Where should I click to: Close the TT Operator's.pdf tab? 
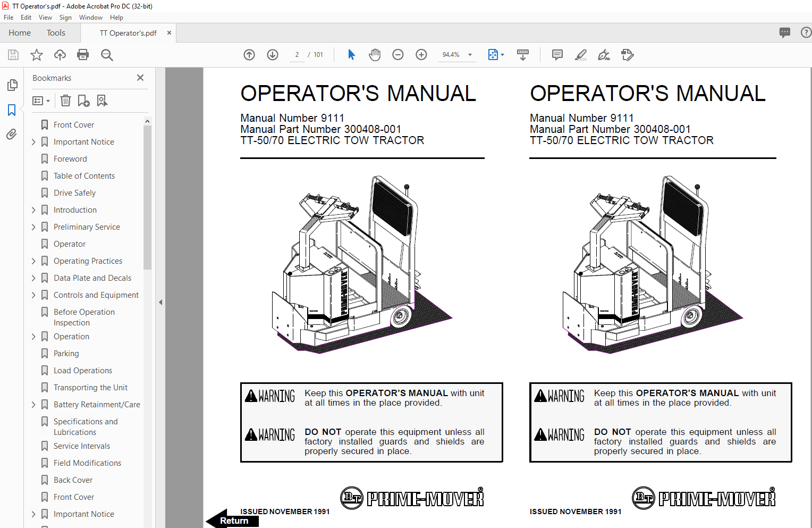(x=169, y=33)
